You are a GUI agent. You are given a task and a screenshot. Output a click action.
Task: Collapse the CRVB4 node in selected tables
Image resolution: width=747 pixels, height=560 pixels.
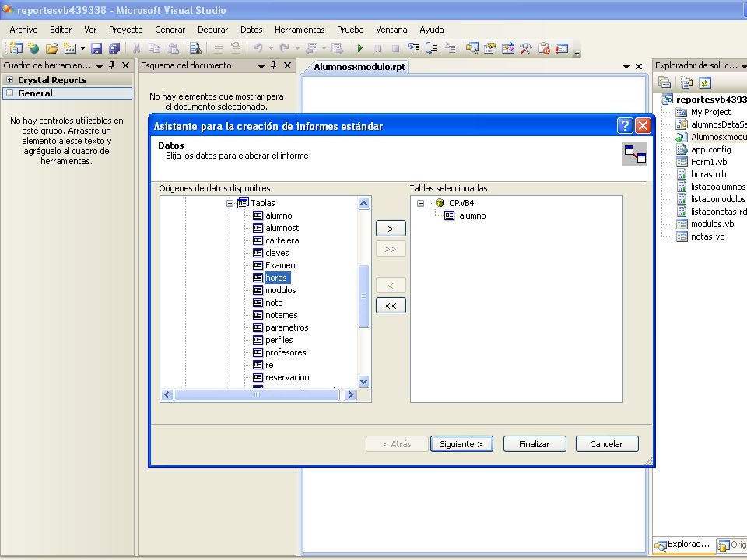(421, 203)
